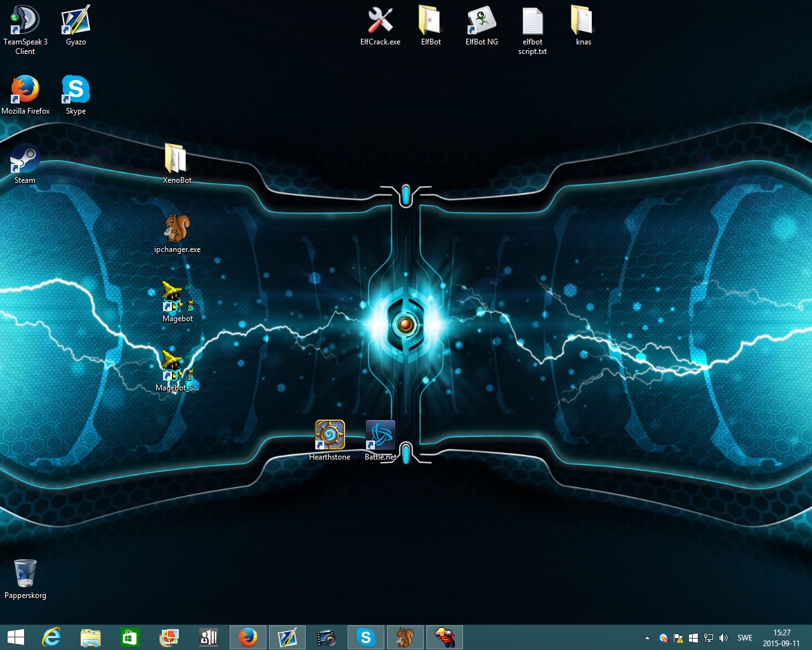
Task: Select the ElfBot folder on the desktop
Action: [x=431, y=25]
